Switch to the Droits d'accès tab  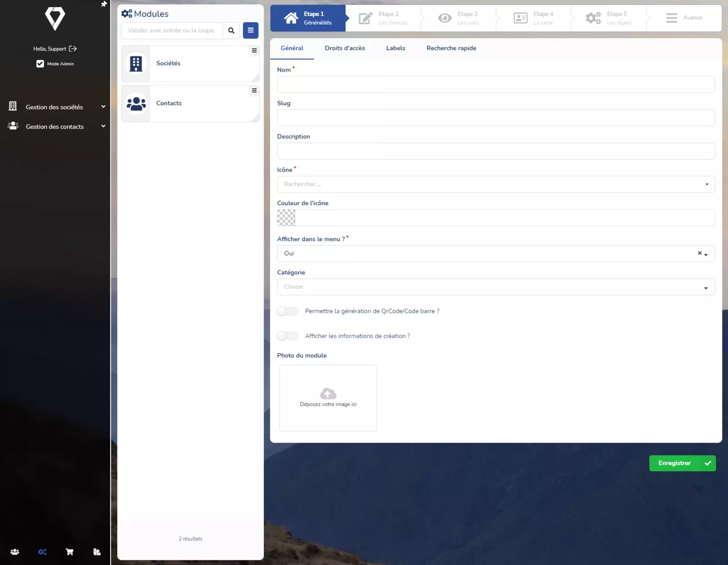pyautogui.click(x=344, y=48)
